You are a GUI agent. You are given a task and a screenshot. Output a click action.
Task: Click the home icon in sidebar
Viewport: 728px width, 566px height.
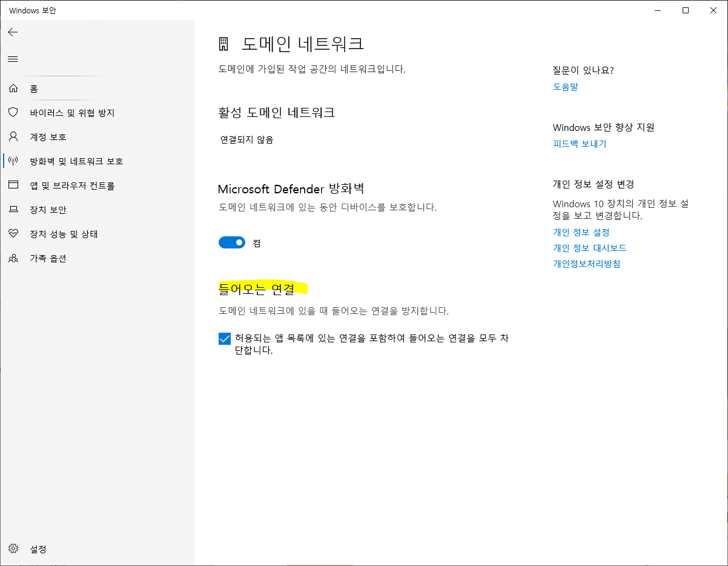point(13,88)
